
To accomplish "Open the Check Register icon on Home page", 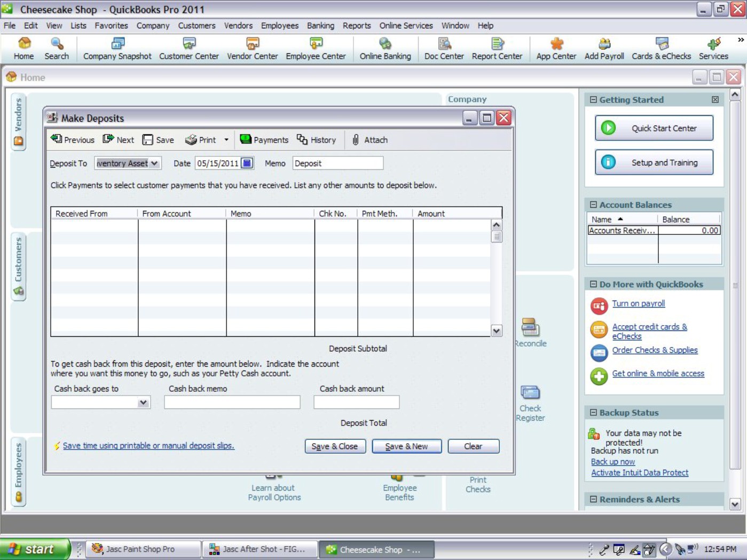I will coord(530,404).
